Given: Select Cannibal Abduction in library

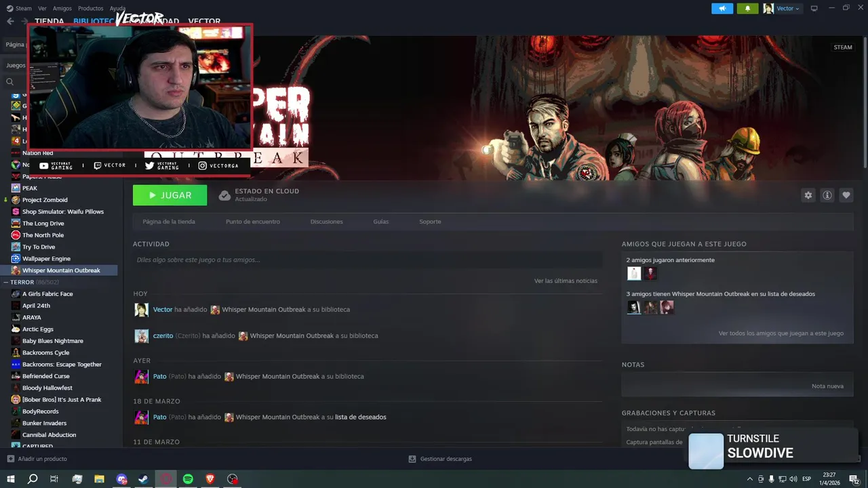Looking at the screenshot, I should point(49,435).
